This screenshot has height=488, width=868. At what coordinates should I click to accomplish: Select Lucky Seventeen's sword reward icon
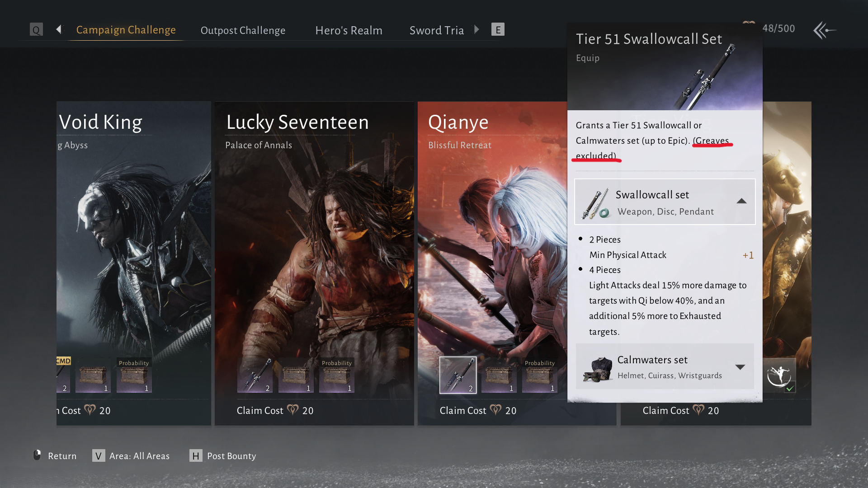[x=255, y=375]
